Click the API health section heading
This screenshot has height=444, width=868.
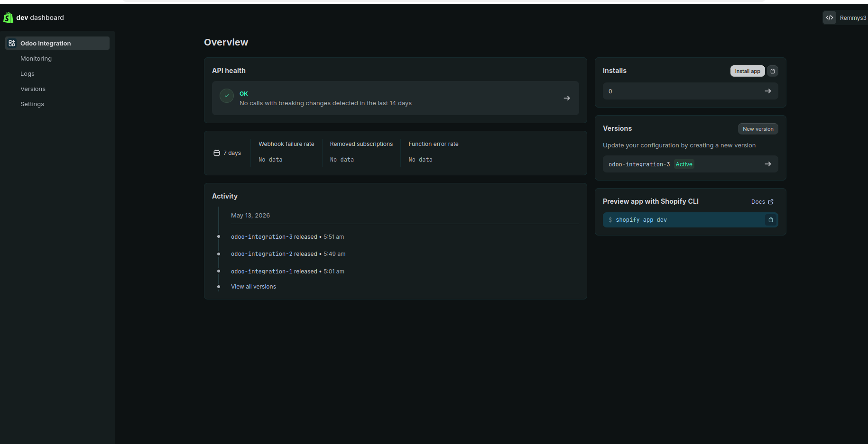click(229, 71)
